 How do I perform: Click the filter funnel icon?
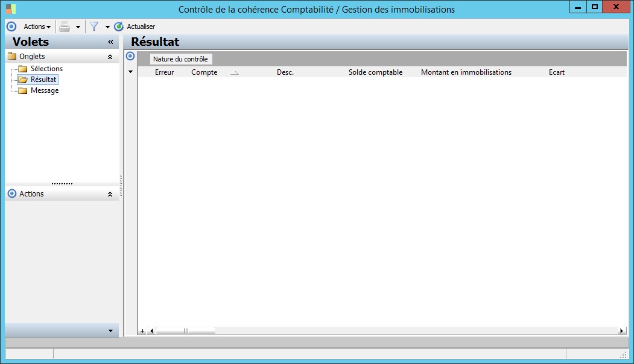point(94,27)
